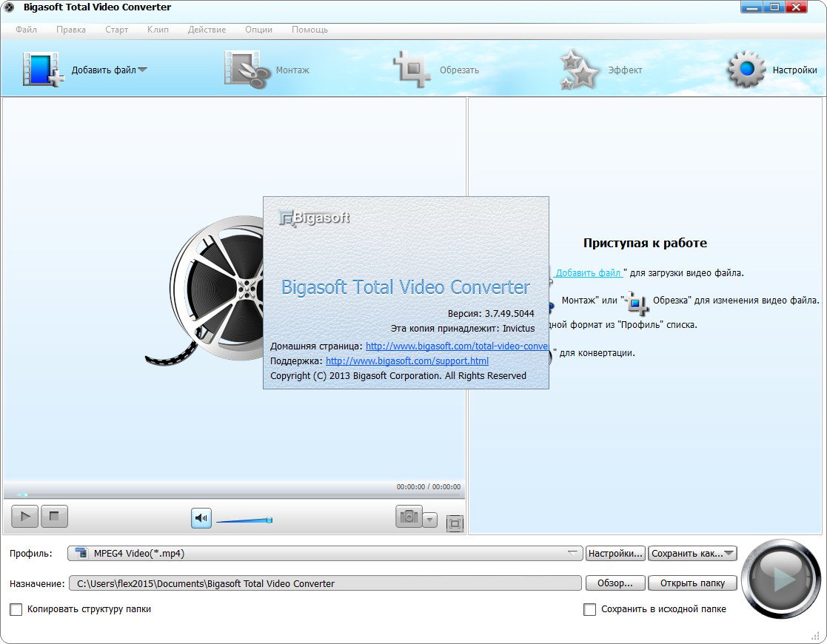Open the Эффект stars tool

(x=579, y=70)
